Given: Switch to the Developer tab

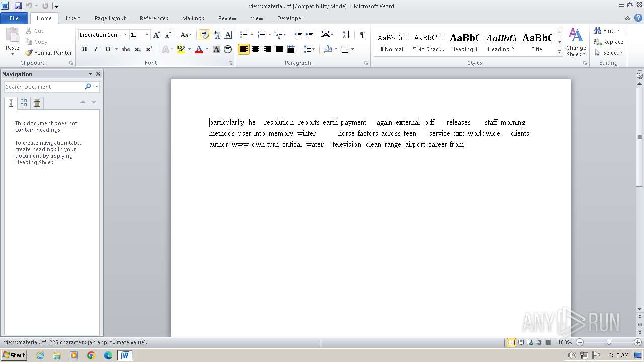Looking at the screenshot, I should pyautogui.click(x=290, y=18).
